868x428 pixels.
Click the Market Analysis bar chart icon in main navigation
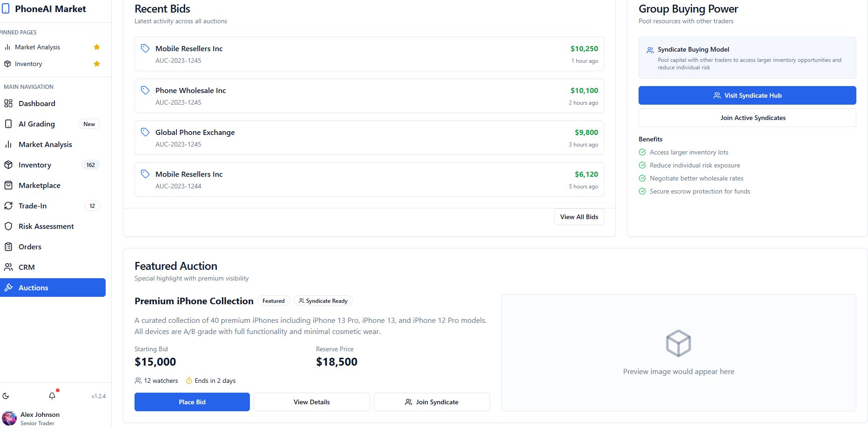(x=8, y=144)
